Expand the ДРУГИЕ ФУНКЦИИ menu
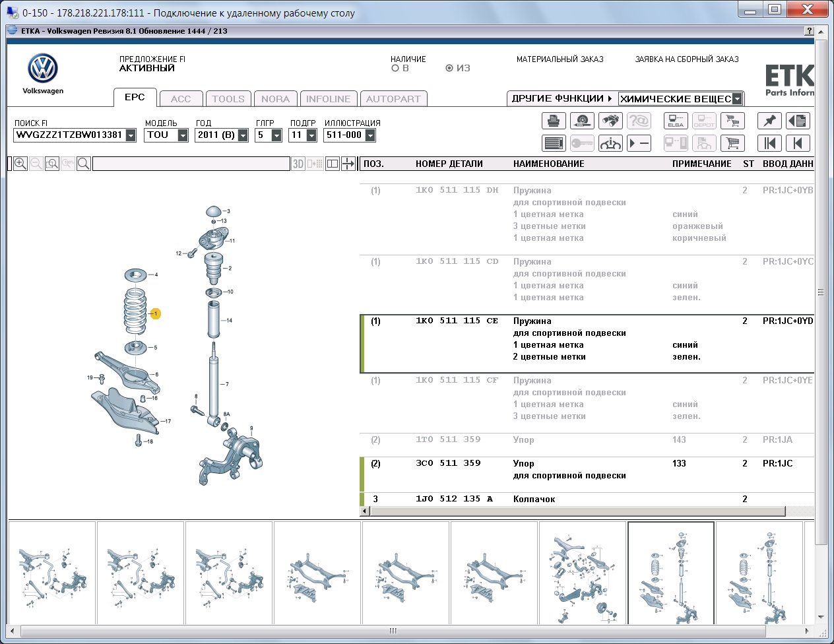 pos(561,98)
